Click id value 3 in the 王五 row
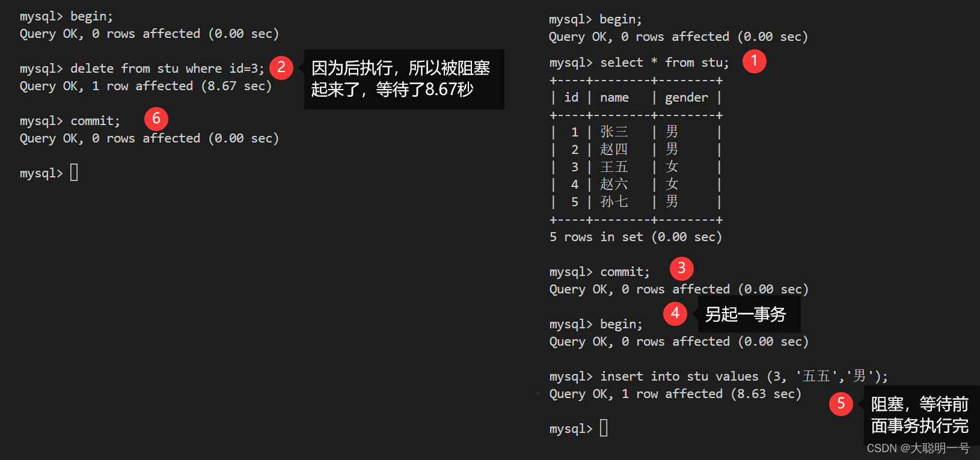 point(575,167)
